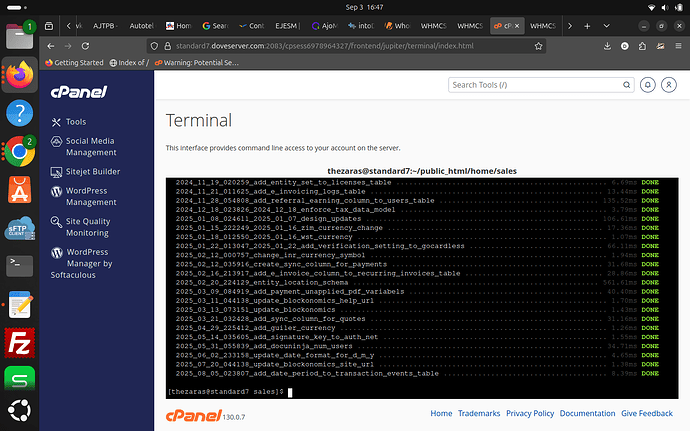Open the Privacy Policy footer link
This screenshot has height=431, width=690.
tap(530, 413)
